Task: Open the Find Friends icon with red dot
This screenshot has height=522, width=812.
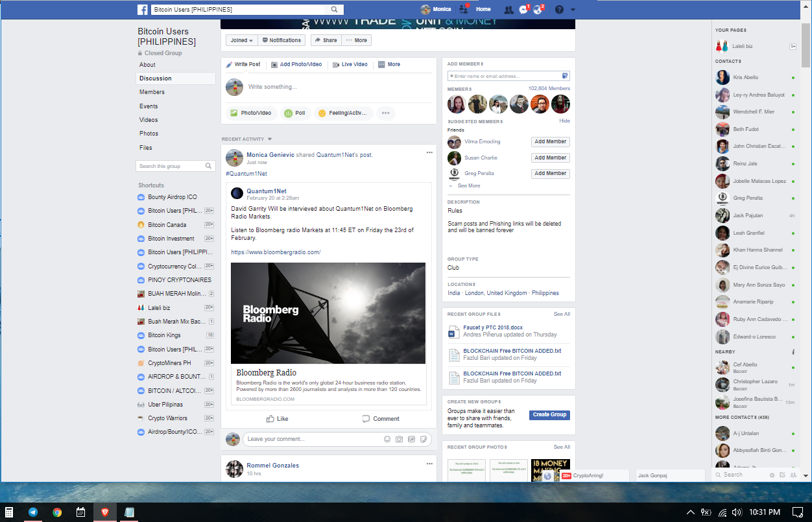Action: coord(464,9)
